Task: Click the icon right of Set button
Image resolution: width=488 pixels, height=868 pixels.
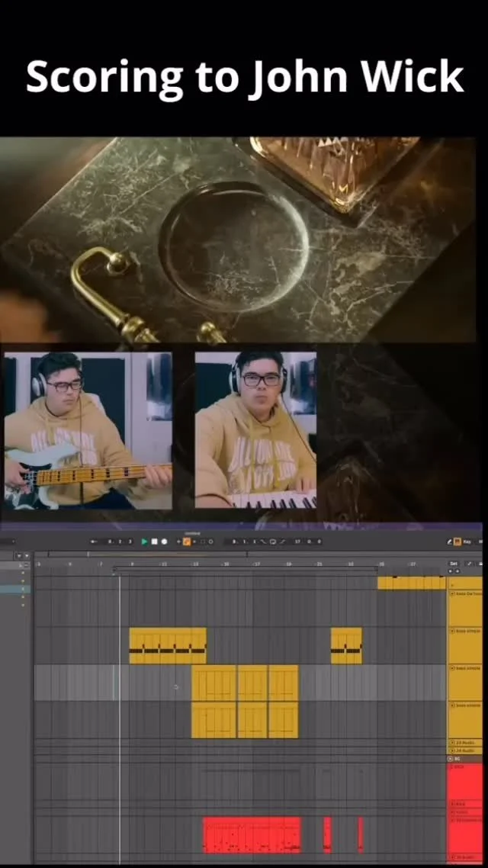Action: point(470,564)
